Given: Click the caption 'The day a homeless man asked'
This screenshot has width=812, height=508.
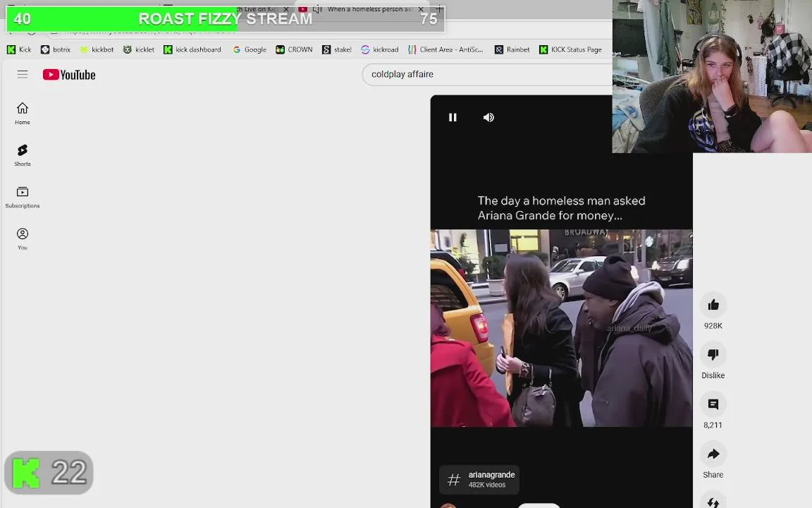Looking at the screenshot, I should (x=561, y=200).
